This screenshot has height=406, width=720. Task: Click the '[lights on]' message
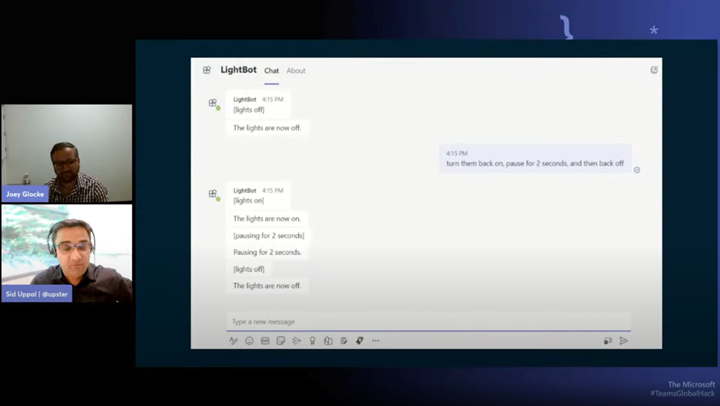249,201
